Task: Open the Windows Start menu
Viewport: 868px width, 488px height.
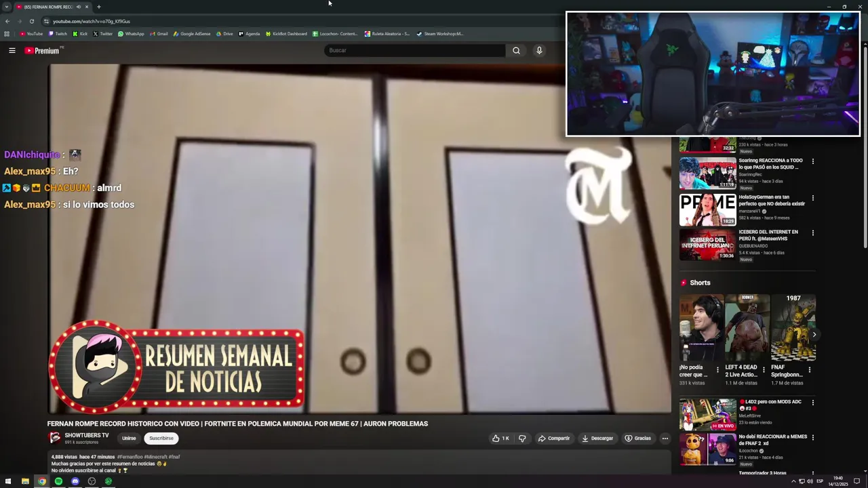Action: 8,481
